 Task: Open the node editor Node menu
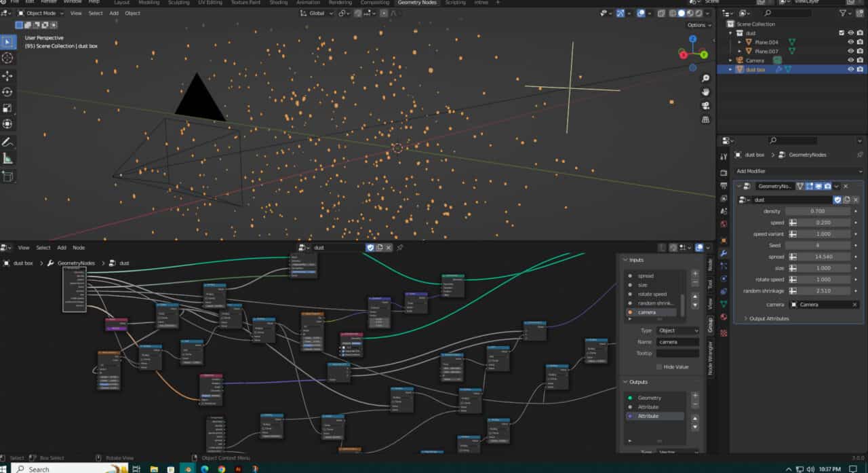(x=79, y=248)
